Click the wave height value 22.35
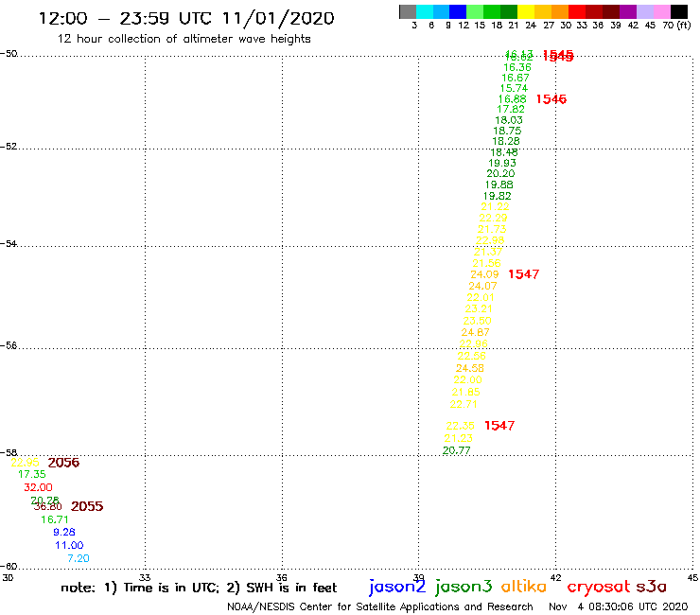Viewport: 700px width, 615px height. [x=461, y=426]
